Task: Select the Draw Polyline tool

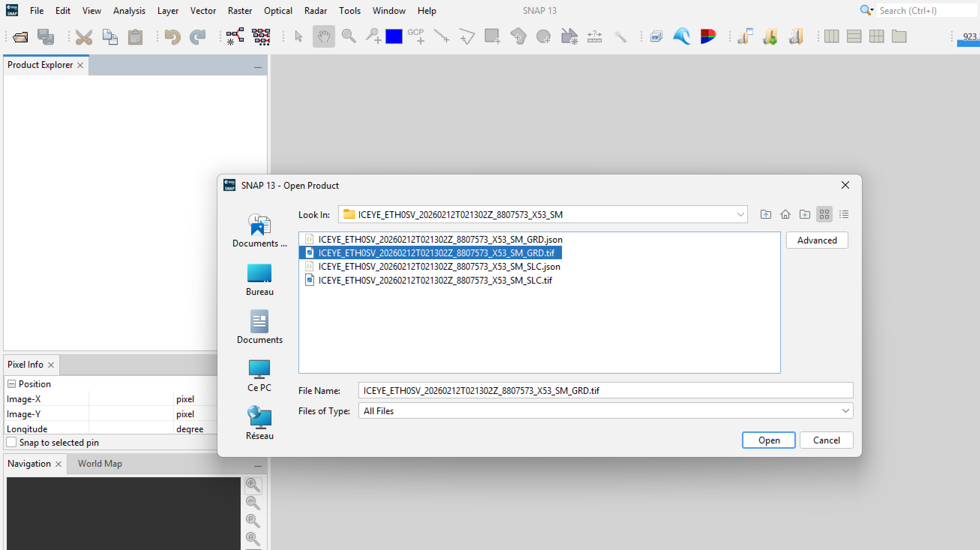Action: click(x=467, y=36)
